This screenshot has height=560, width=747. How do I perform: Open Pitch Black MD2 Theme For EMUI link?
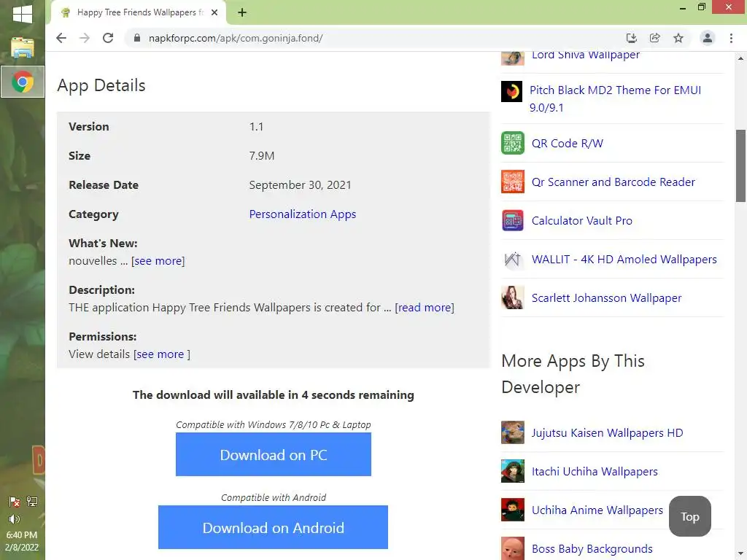(x=615, y=98)
